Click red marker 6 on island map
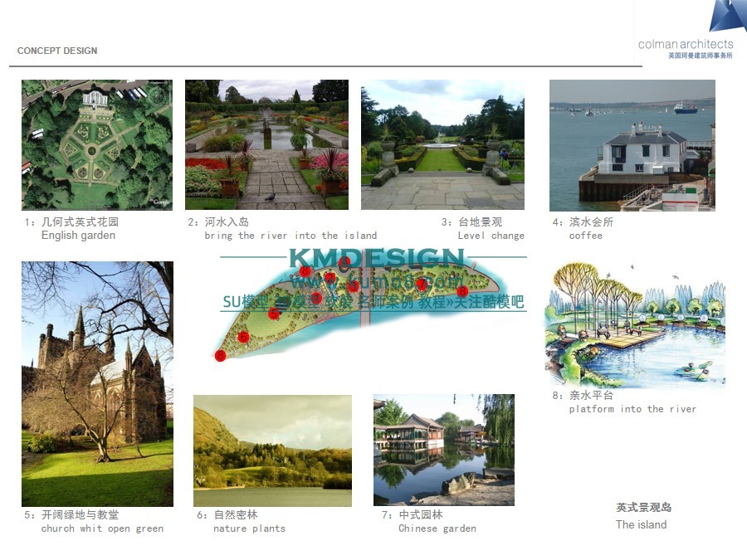Viewport: 747px width, 560px height. [x=243, y=337]
